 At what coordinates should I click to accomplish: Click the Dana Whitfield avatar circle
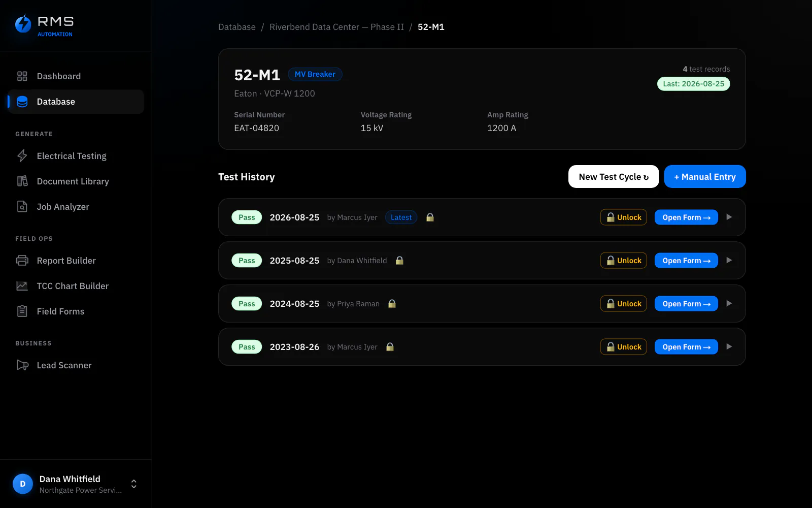click(x=23, y=484)
